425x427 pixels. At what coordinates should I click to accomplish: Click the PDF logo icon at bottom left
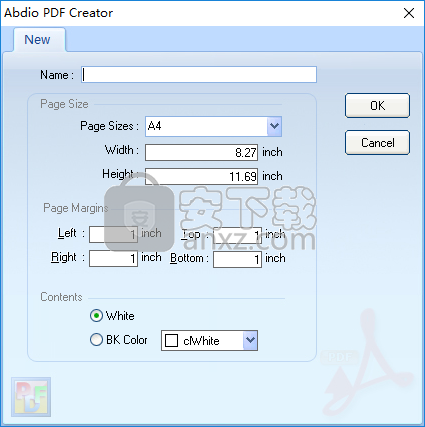click(x=31, y=397)
